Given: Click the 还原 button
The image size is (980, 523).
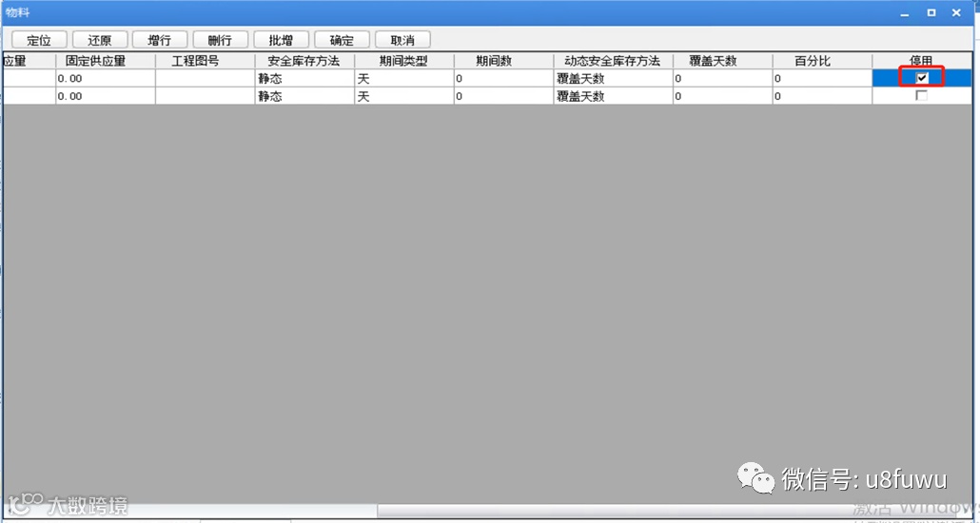Looking at the screenshot, I should pos(99,40).
